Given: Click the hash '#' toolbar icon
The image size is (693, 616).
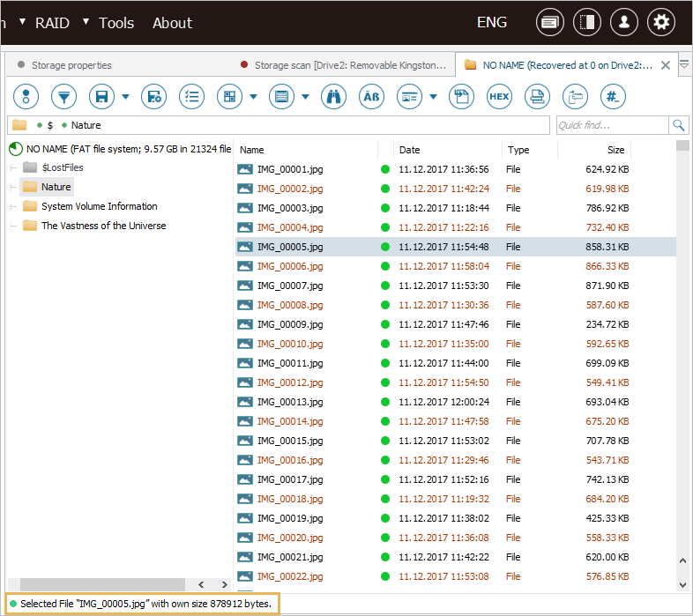Looking at the screenshot, I should pos(613,97).
